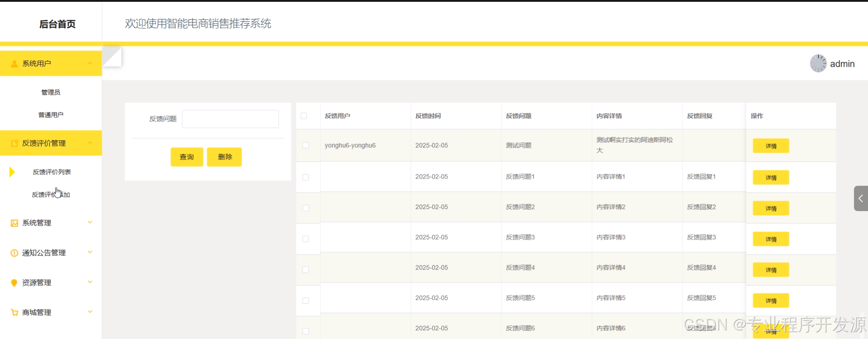Check the row for 反馈问题3
Image resolution: width=868 pixels, height=339 pixels.
(x=306, y=239)
